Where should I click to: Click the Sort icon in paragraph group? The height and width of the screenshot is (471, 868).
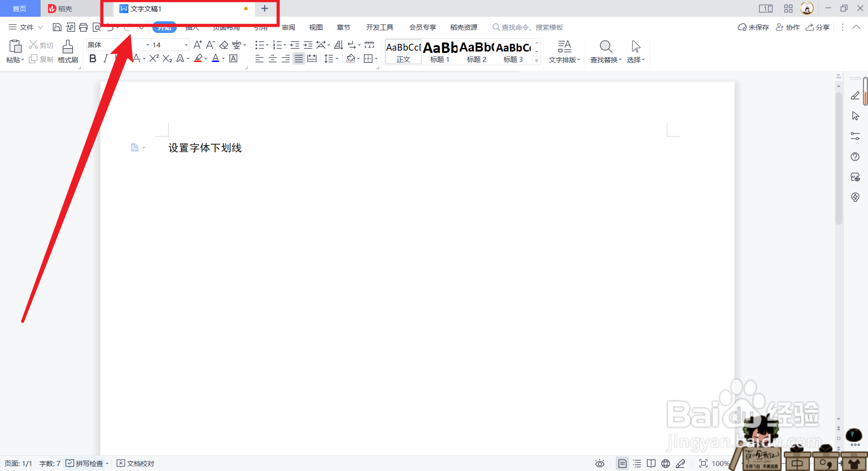[339, 45]
